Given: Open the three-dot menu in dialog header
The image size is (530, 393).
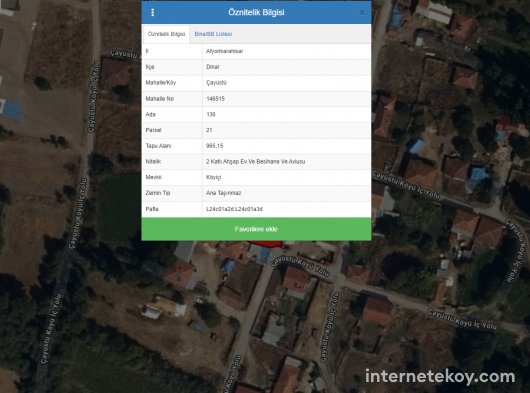Looking at the screenshot, I should pos(153,13).
